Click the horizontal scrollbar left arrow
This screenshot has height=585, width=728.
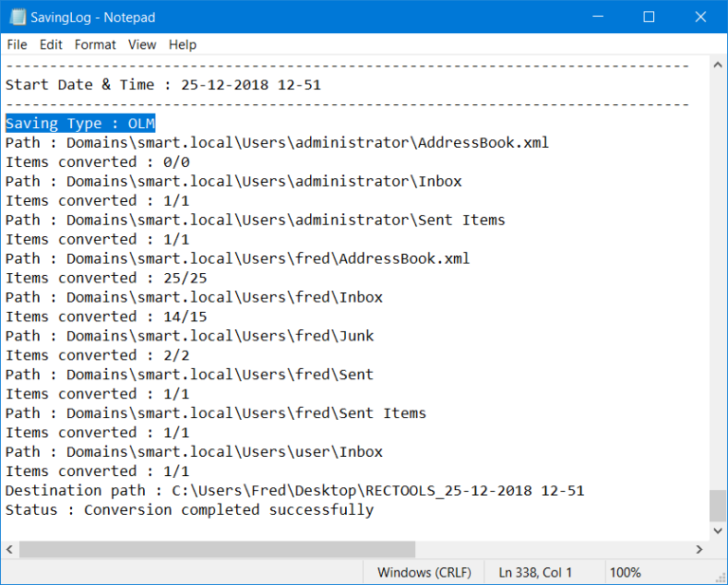[10, 549]
